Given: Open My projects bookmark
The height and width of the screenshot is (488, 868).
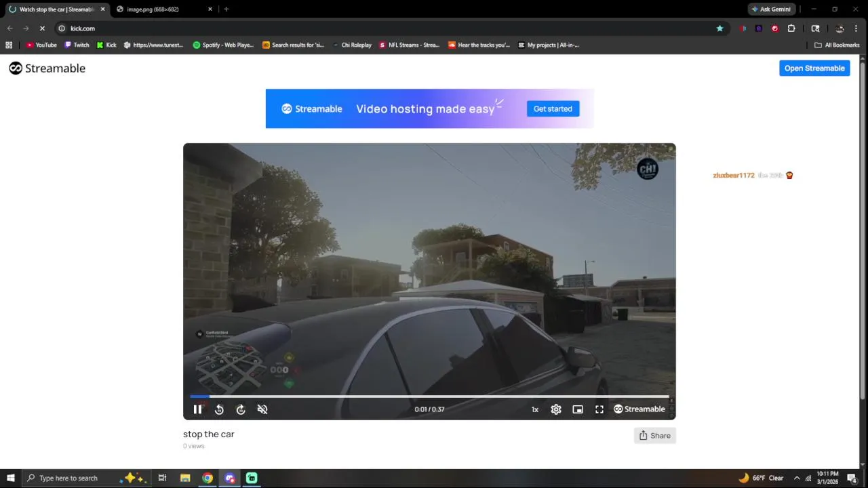Looking at the screenshot, I should [549, 45].
